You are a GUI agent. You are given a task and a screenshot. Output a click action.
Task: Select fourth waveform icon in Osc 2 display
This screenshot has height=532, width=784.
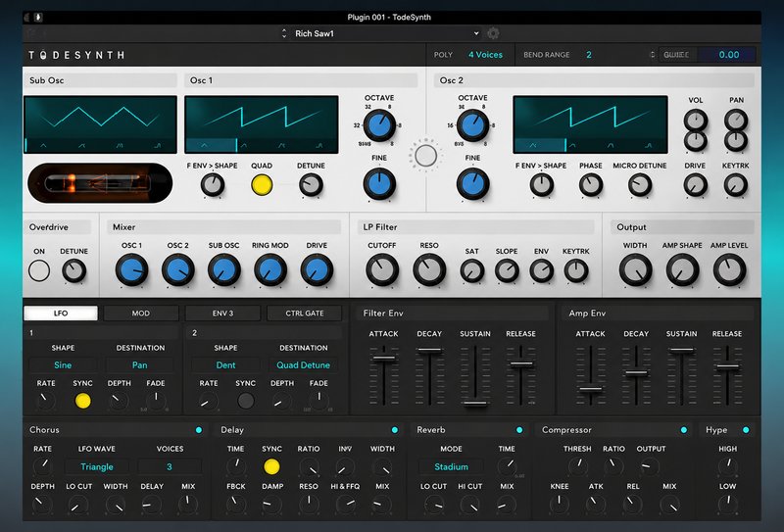coord(649,146)
